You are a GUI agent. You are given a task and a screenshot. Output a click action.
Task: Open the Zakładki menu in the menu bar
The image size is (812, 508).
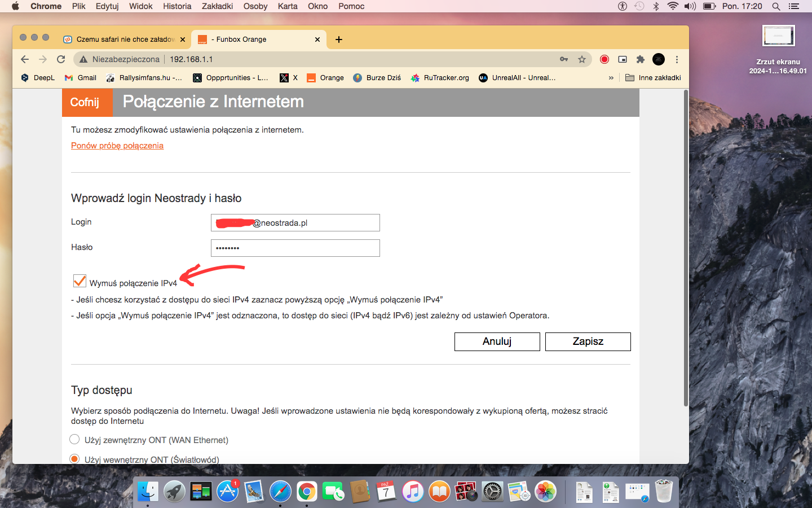click(x=217, y=6)
